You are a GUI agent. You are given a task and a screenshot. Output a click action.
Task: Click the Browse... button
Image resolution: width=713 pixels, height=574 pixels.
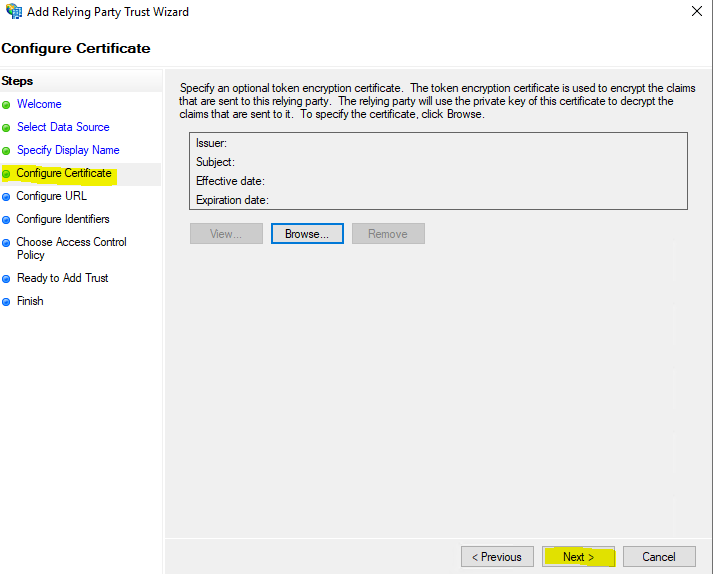[307, 234]
